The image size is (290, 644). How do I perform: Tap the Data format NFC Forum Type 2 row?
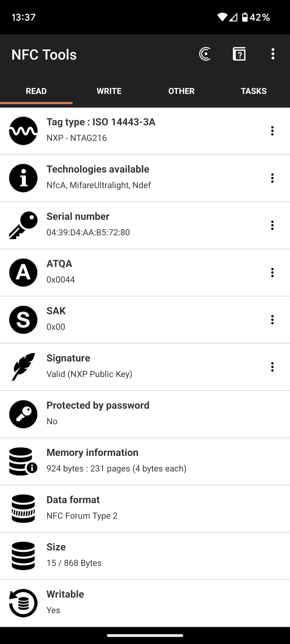pyautogui.click(x=145, y=509)
